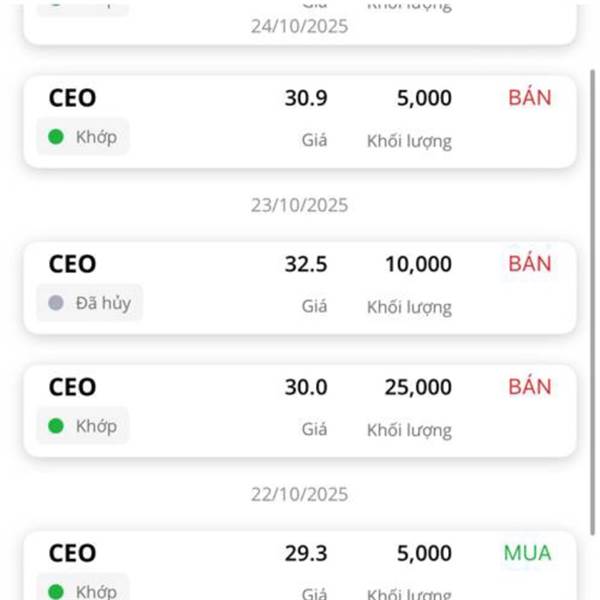Image resolution: width=600 pixels, height=600 pixels.
Task: Select the BÁN label on 30.0 order
Action: [530, 387]
